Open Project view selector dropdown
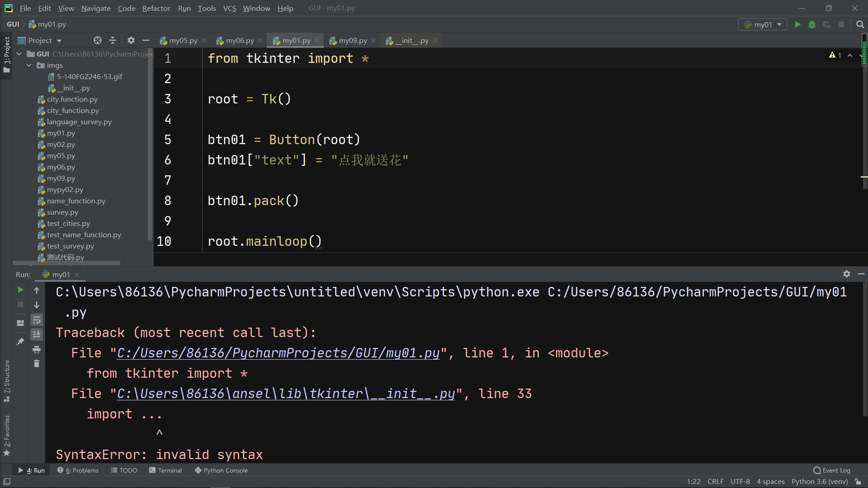Screen dimensions: 868x488 pyautogui.click(x=40, y=40)
